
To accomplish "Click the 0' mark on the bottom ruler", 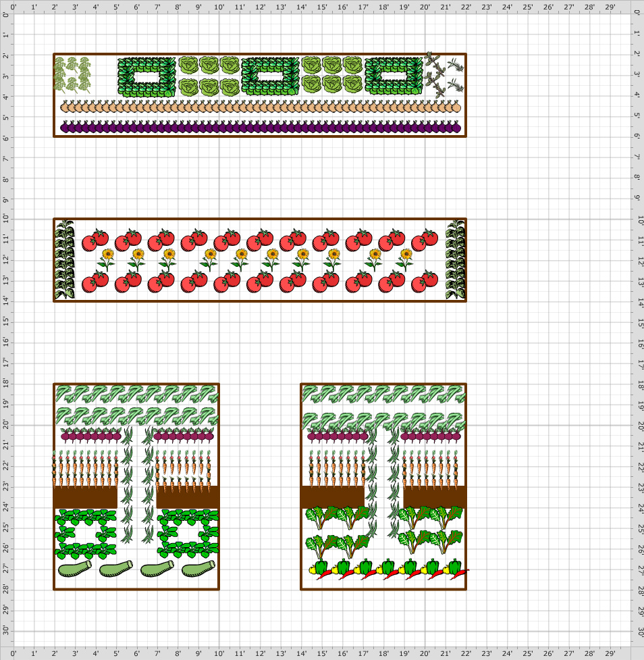I will pos(13,654).
